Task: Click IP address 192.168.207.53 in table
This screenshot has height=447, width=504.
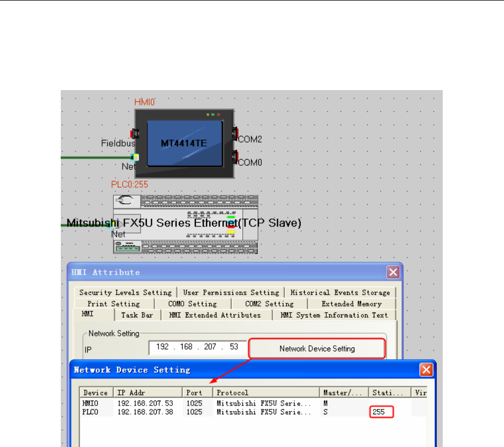Action: [145, 403]
